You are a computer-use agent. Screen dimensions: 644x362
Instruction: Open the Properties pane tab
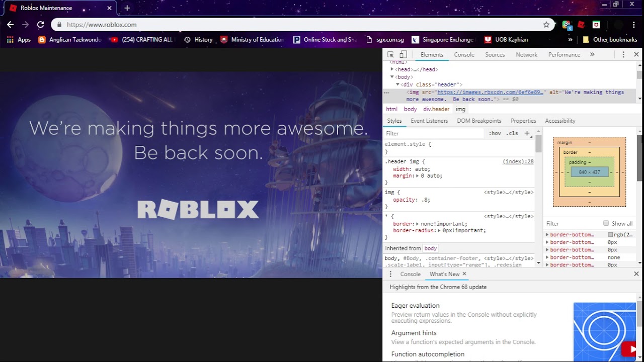point(523,121)
